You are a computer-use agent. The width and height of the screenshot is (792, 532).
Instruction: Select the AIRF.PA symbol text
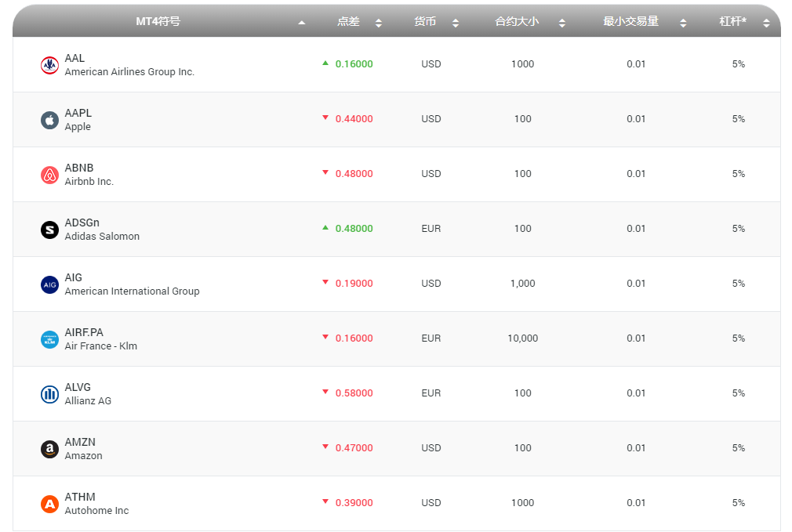click(84, 332)
